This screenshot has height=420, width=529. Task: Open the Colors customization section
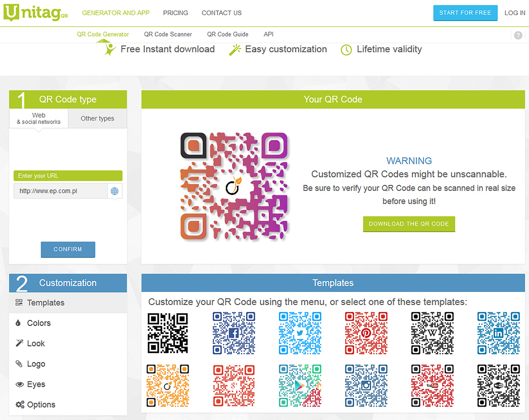tap(68, 323)
